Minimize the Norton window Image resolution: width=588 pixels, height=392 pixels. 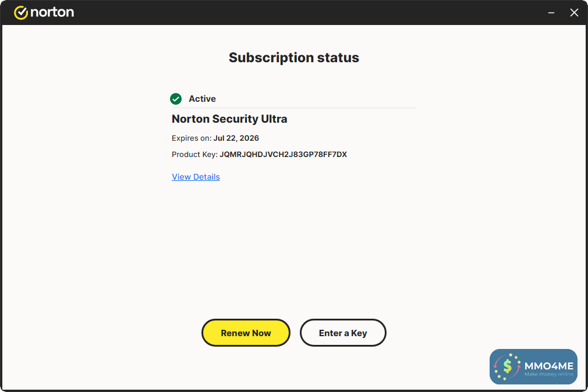click(551, 12)
